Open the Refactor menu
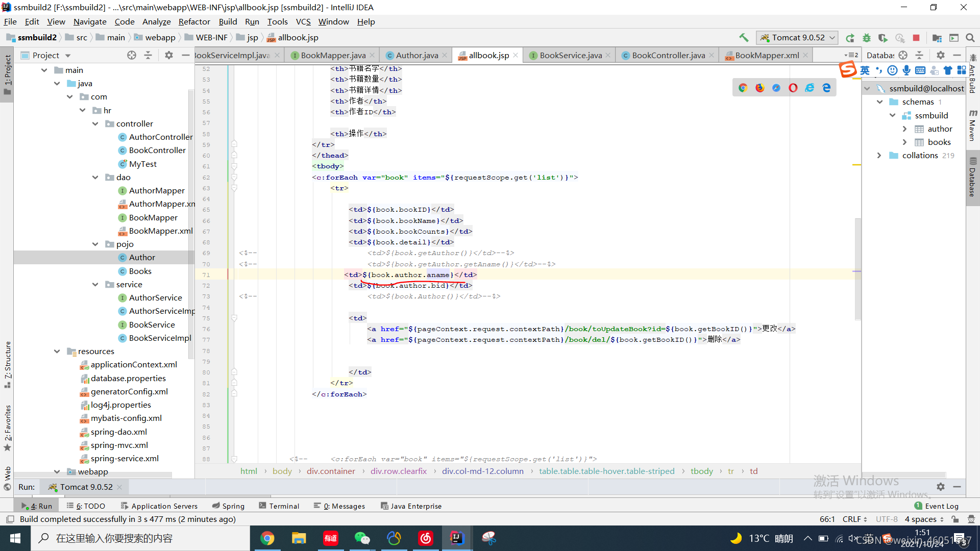 [194, 21]
